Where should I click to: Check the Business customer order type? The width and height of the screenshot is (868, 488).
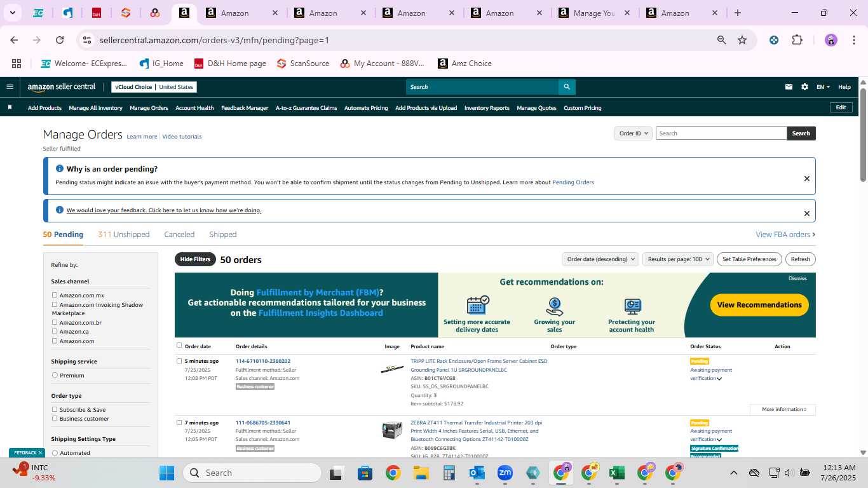point(55,418)
